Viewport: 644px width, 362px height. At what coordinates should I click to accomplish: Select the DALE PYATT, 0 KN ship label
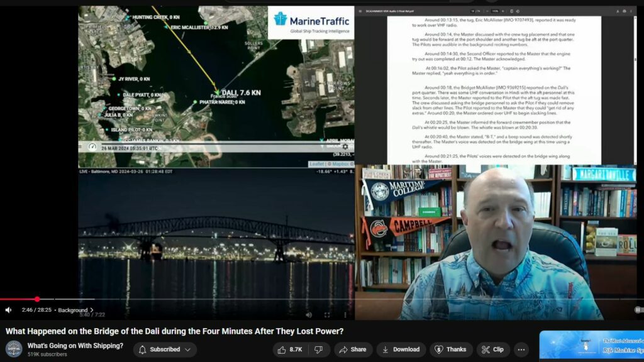(142, 95)
